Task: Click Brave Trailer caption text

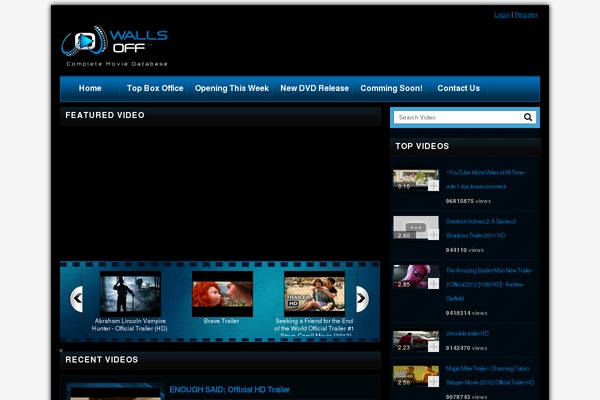Action: (x=222, y=321)
